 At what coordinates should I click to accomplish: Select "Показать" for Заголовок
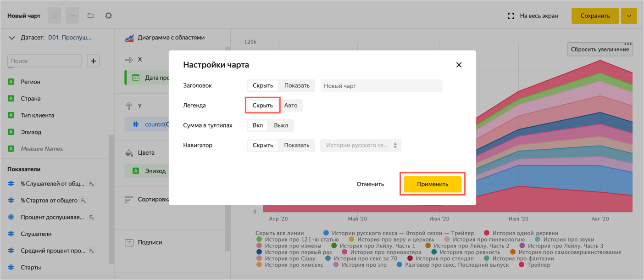(297, 85)
